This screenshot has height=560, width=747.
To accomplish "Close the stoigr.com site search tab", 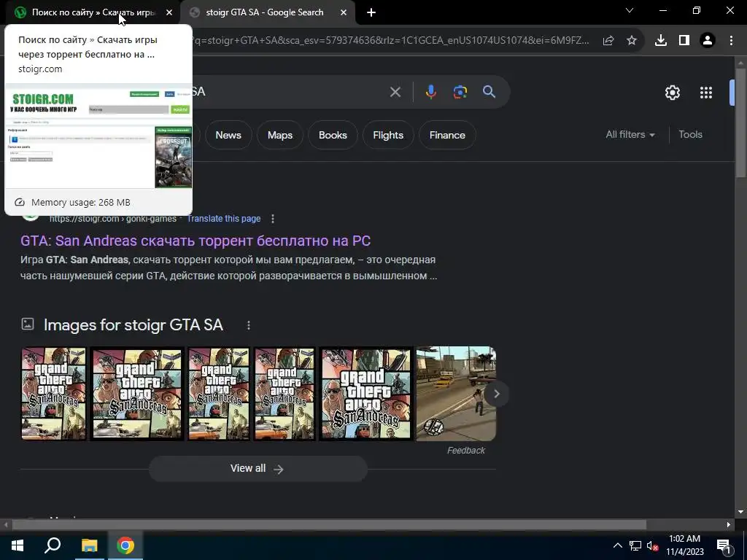I will point(169,12).
